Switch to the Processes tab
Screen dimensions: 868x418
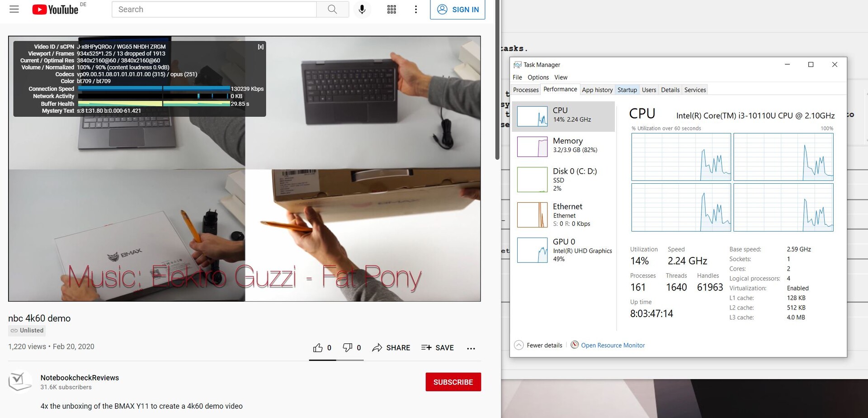526,90
